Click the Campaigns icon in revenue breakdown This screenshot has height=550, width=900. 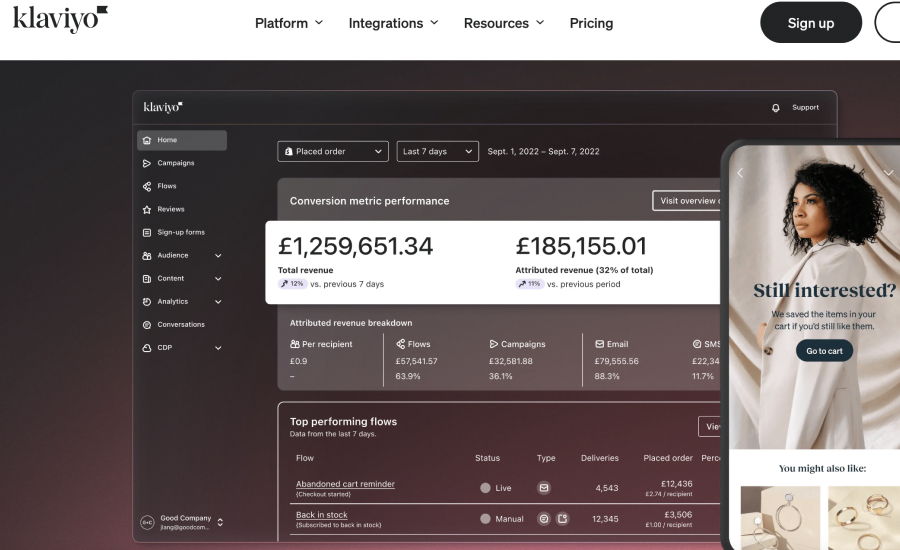click(x=494, y=344)
